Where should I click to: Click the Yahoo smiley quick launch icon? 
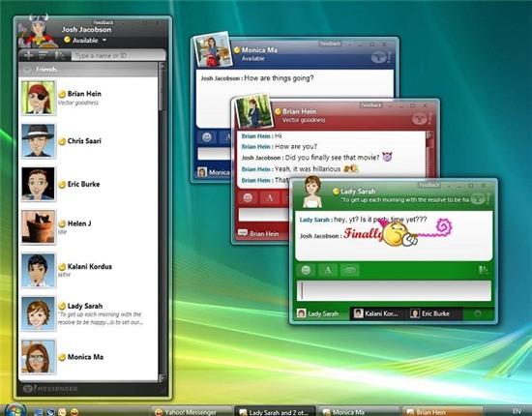tap(74, 412)
